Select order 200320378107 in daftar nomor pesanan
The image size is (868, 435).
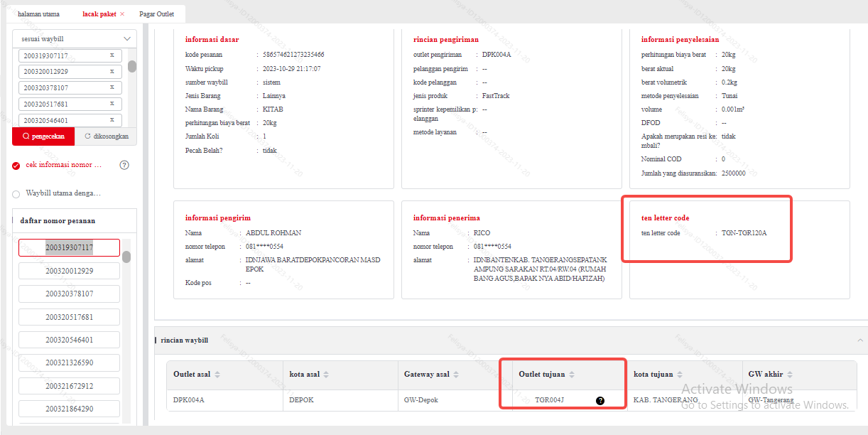click(70, 294)
